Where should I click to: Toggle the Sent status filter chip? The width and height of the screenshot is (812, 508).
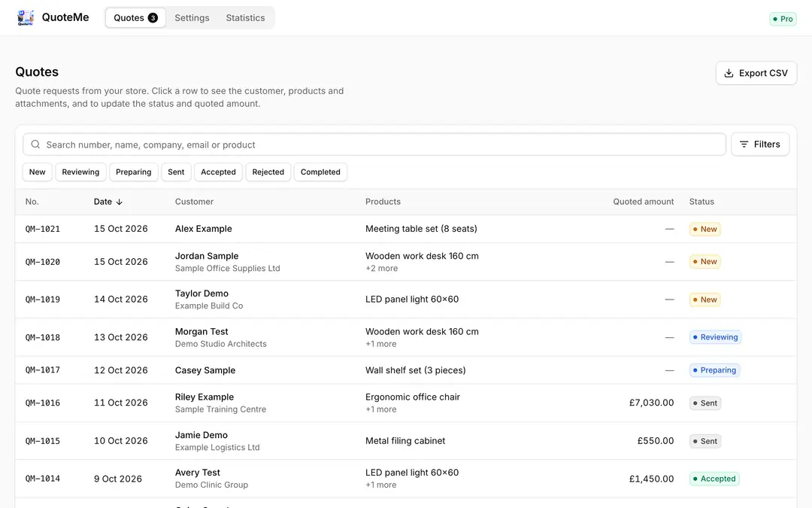tap(176, 172)
